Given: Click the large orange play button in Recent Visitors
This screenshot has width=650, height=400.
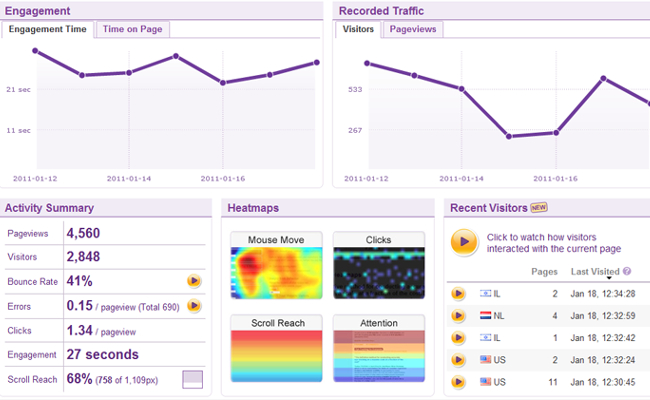Looking at the screenshot, I should click(464, 242).
